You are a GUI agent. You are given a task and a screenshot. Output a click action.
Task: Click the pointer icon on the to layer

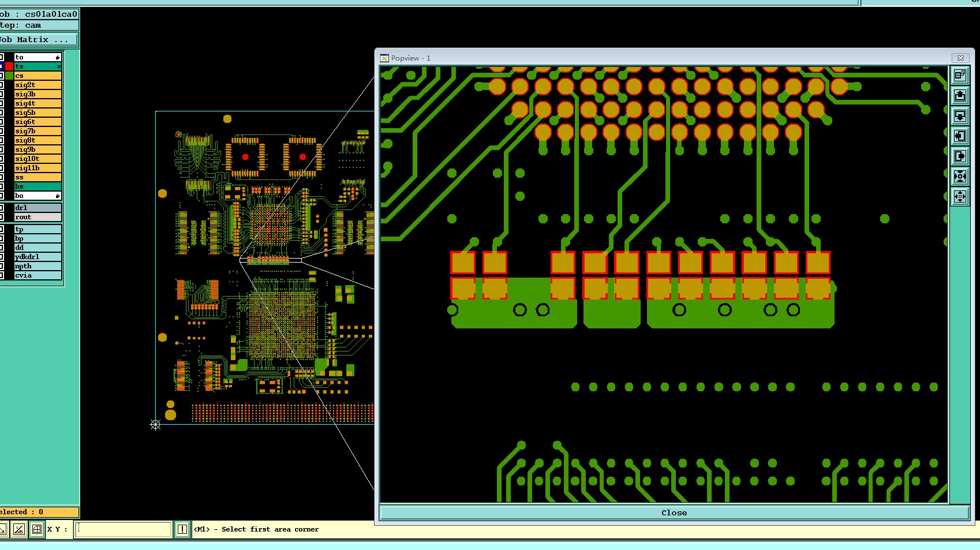(x=58, y=57)
